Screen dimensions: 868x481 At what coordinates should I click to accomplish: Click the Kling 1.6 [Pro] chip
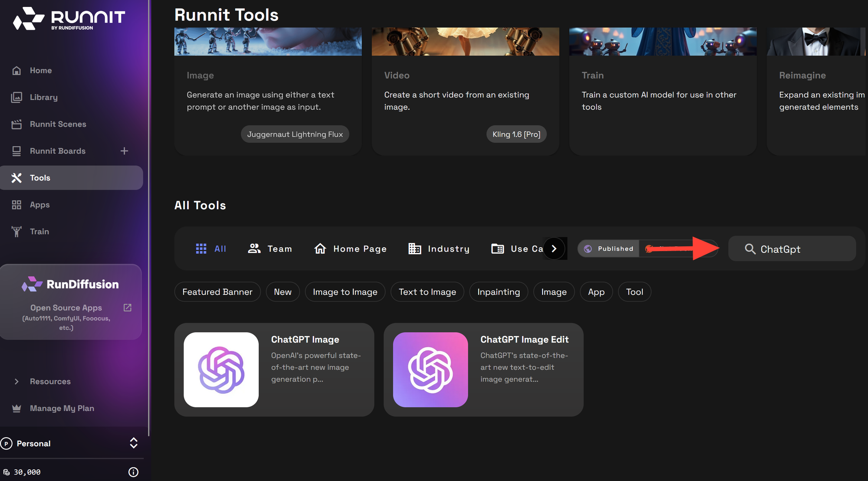click(x=516, y=134)
